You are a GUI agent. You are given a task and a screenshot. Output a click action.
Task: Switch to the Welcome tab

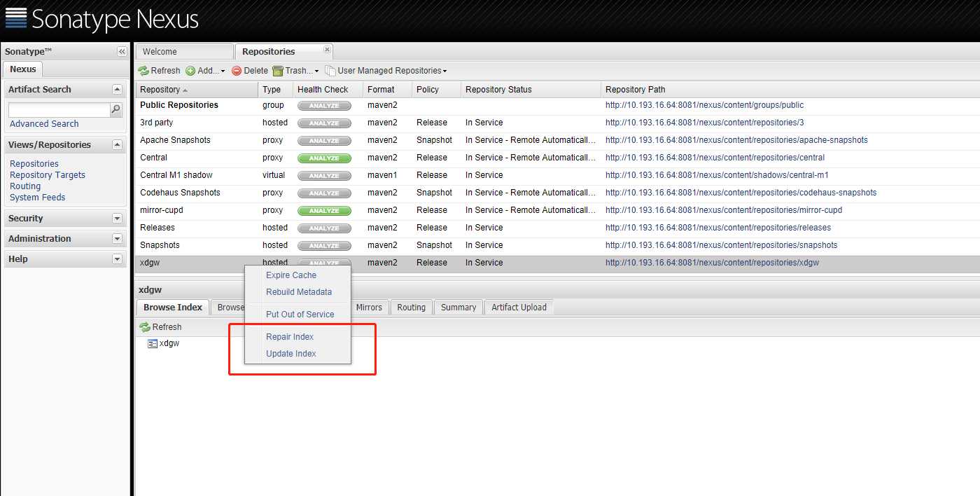point(185,52)
